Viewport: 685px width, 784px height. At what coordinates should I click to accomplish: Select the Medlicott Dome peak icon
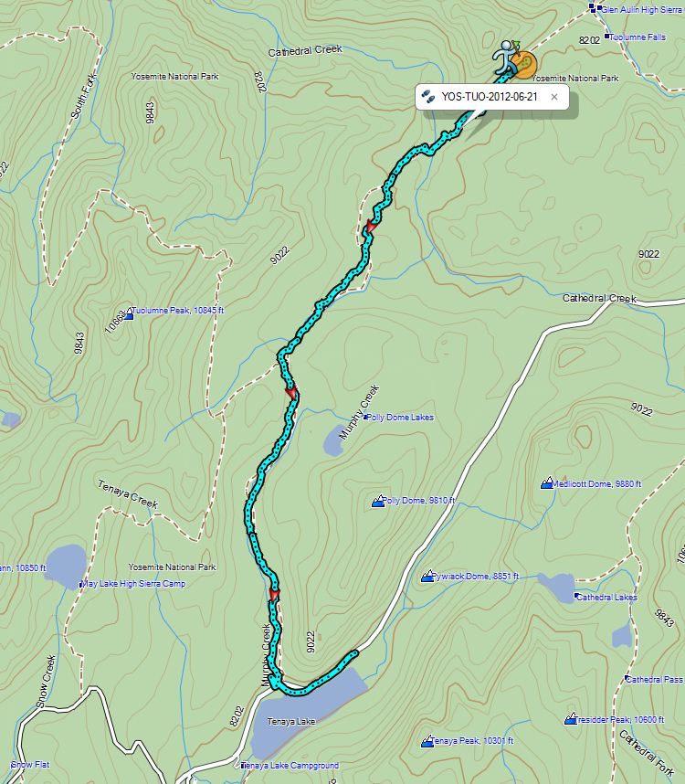click(547, 483)
